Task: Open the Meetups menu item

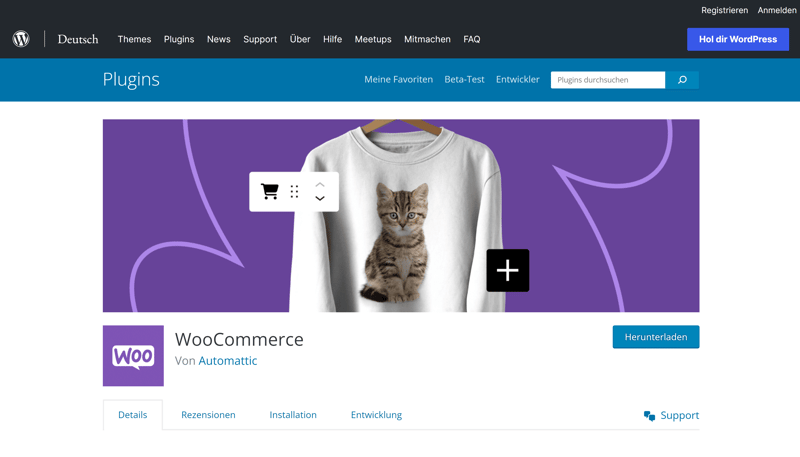Action: (373, 39)
